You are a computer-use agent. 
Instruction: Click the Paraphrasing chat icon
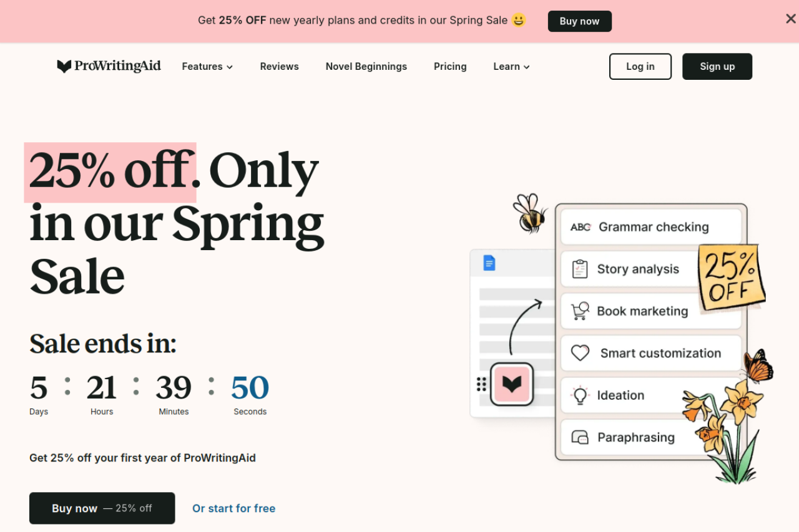click(x=580, y=437)
